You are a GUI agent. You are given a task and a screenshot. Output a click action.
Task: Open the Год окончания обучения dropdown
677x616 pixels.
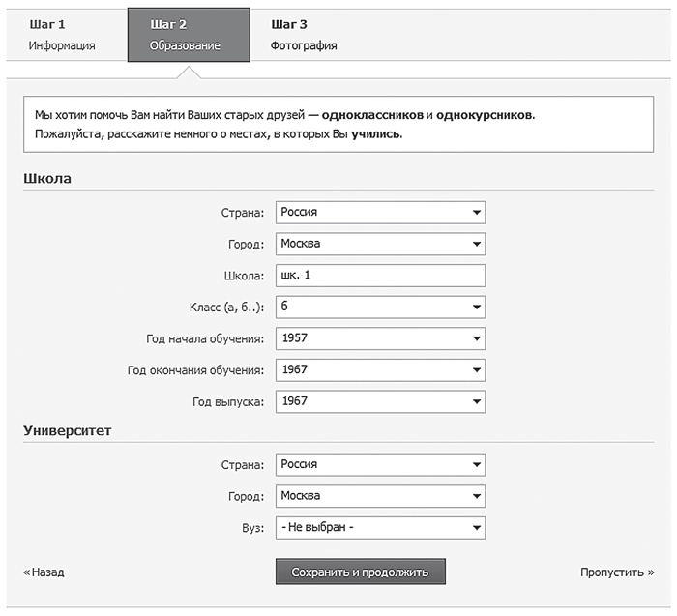(380, 370)
